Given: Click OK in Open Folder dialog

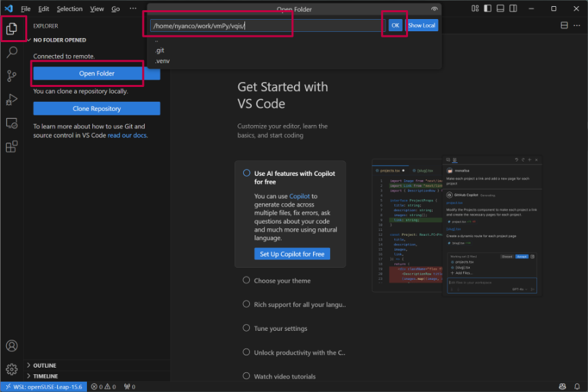Looking at the screenshot, I should click(395, 26).
